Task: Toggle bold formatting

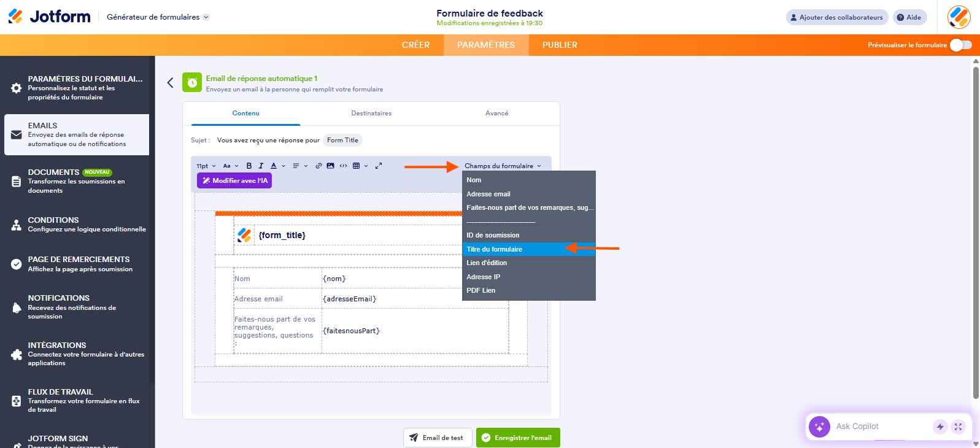Action: coord(249,166)
